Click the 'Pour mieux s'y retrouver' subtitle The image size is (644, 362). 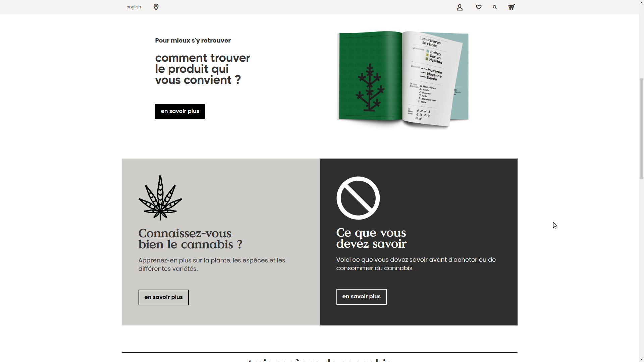coord(193,41)
